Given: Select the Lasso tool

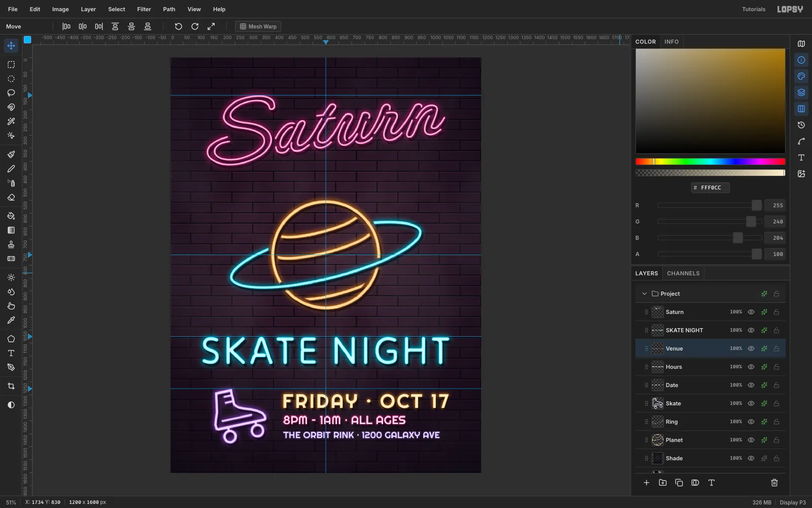Looking at the screenshot, I should coord(11,93).
